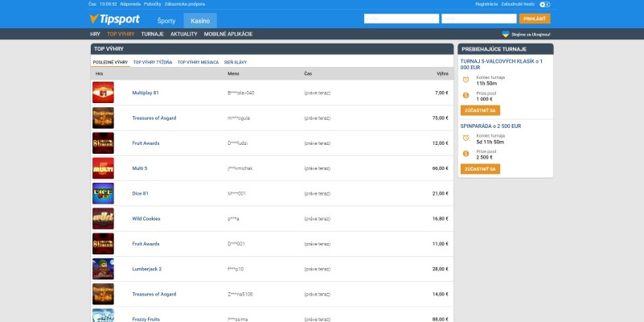644x322 pixels.
Task: Click the 75,00 € win amount
Action: pos(441,118)
